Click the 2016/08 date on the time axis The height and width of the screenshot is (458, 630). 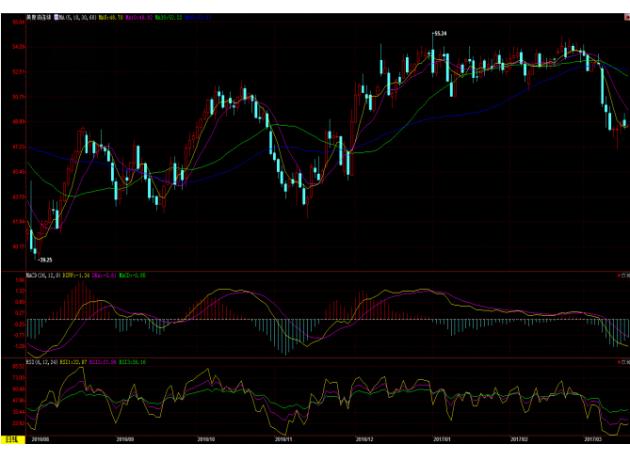(x=39, y=437)
